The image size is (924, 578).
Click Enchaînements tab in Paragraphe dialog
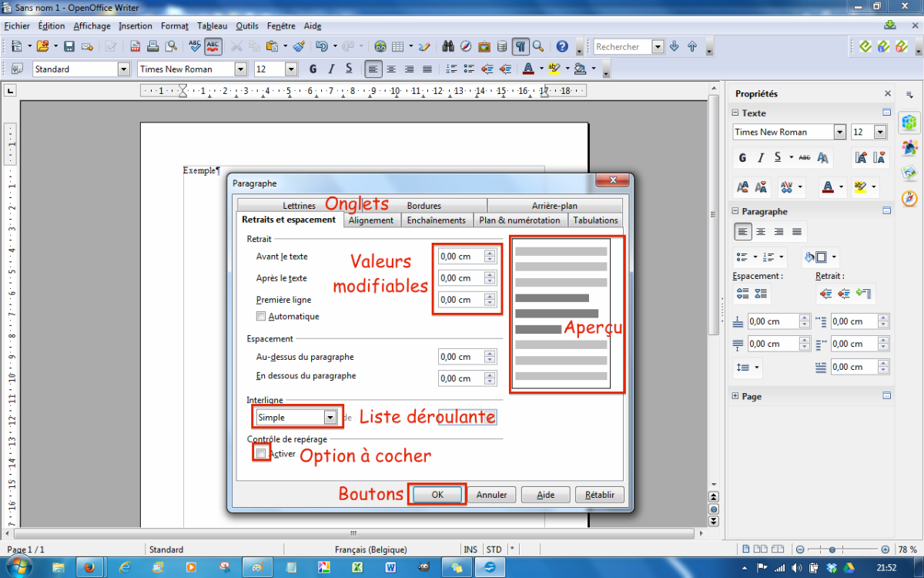pyautogui.click(x=437, y=220)
